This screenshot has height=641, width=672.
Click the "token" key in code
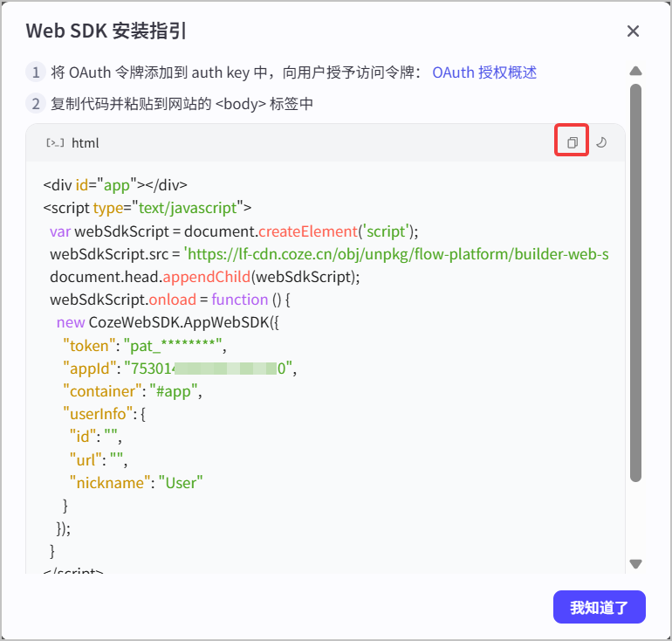pyautogui.click(x=89, y=346)
